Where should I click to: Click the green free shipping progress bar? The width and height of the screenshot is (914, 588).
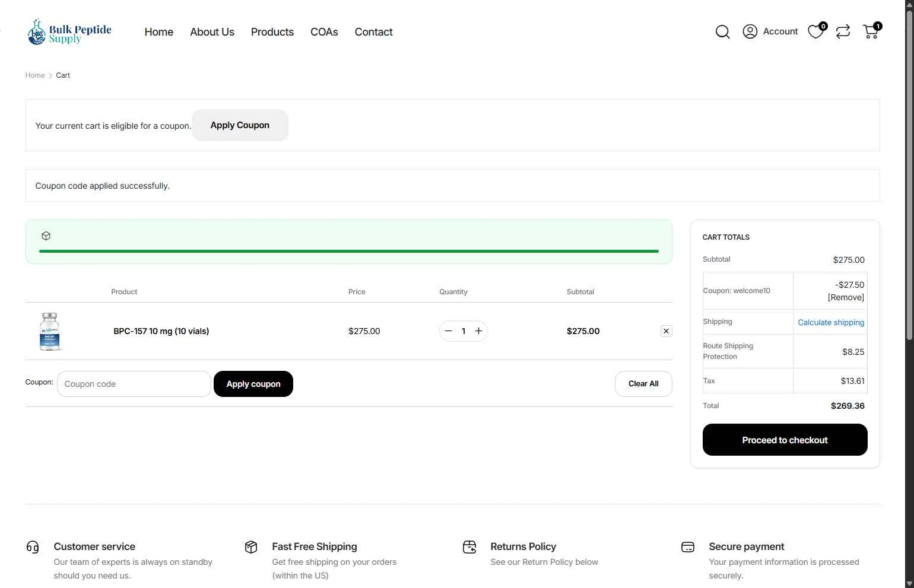click(x=349, y=251)
